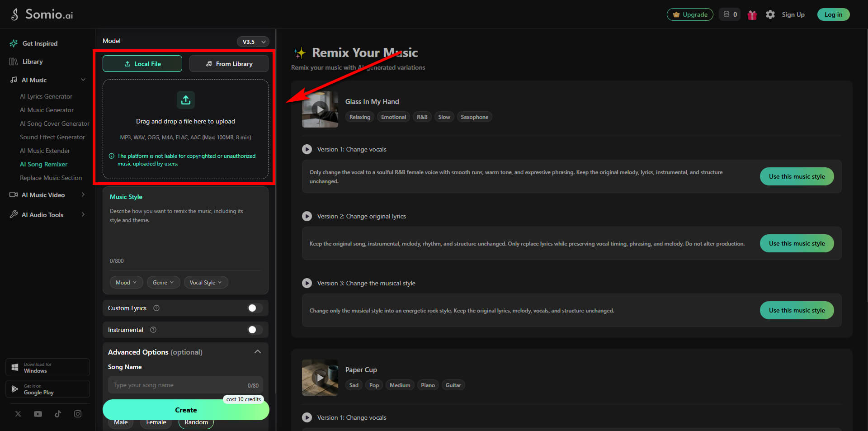Switch to From Library tab
Screen dimensions: 868x431
tap(229, 64)
